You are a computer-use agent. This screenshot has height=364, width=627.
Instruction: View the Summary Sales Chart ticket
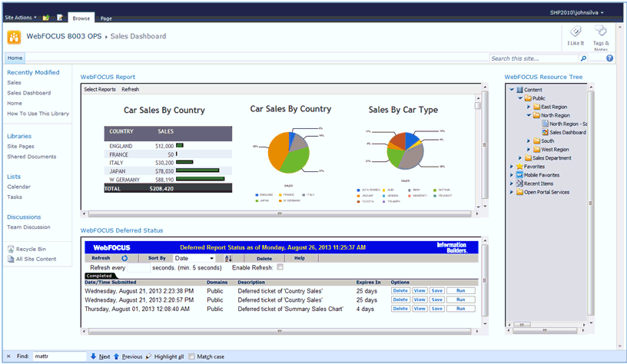pyautogui.click(x=420, y=309)
